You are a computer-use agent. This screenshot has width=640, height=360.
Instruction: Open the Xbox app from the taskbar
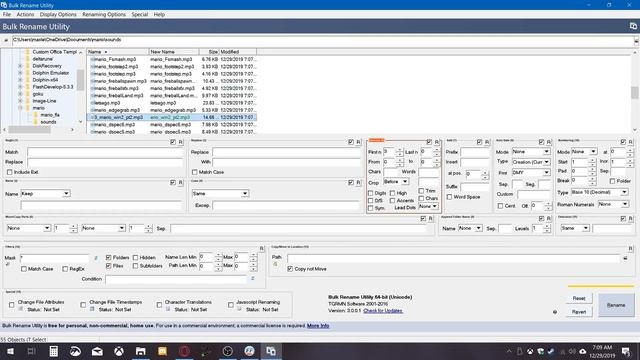119,351
